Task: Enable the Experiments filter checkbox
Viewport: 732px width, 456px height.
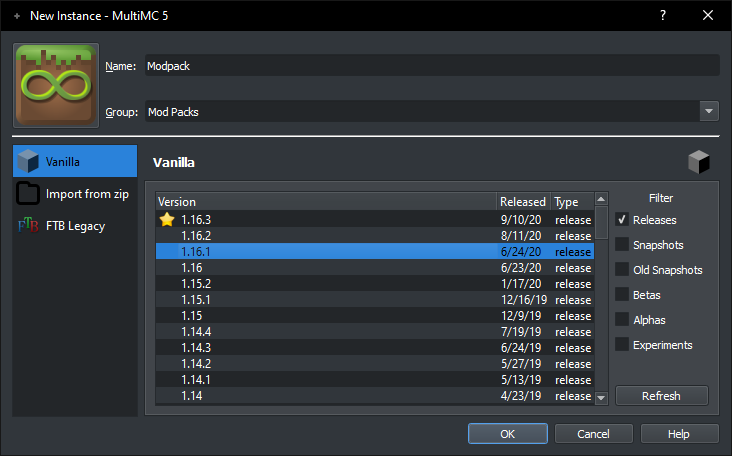Action: click(x=622, y=344)
